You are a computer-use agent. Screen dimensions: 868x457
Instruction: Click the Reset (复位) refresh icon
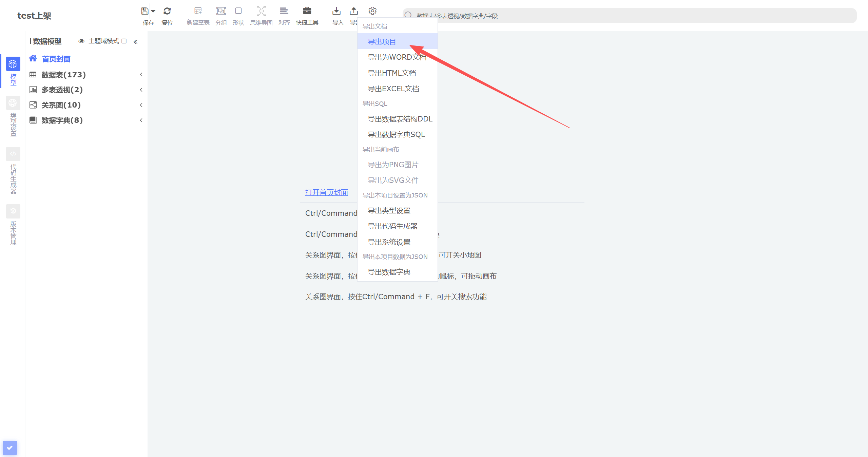tap(167, 11)
